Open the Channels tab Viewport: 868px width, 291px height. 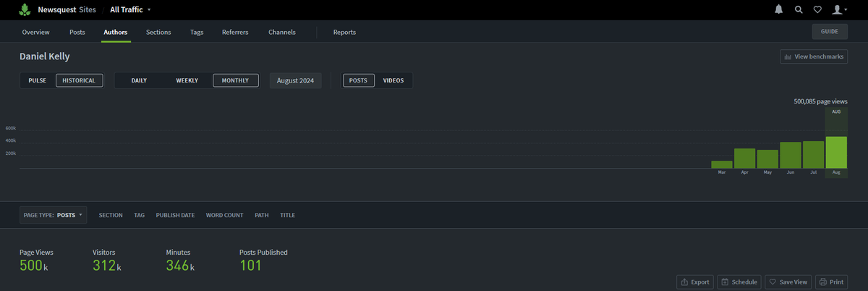[281, 33]
